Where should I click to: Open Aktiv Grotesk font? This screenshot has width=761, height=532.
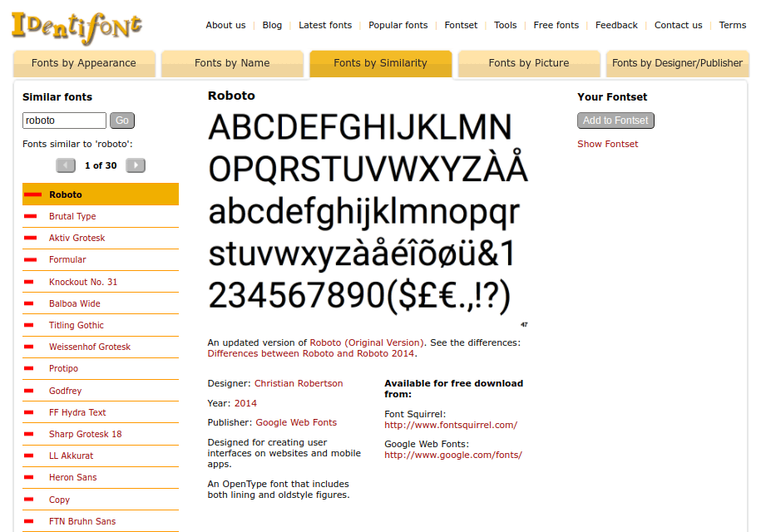point(77,238)
